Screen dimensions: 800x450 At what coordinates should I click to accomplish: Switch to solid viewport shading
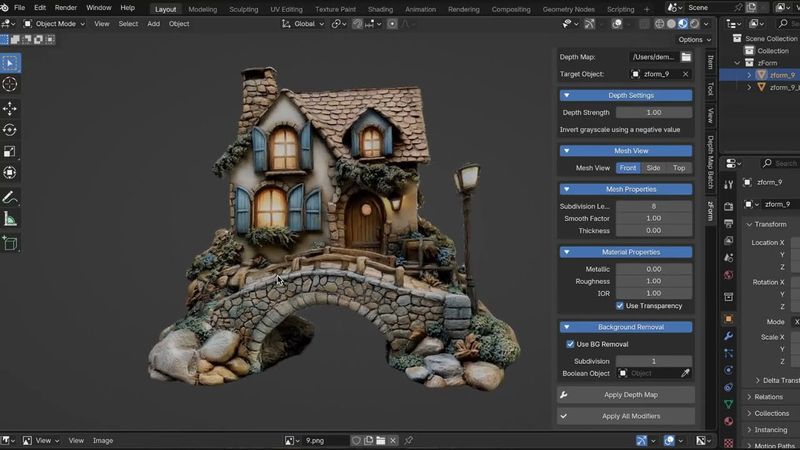tap(671, 23)
